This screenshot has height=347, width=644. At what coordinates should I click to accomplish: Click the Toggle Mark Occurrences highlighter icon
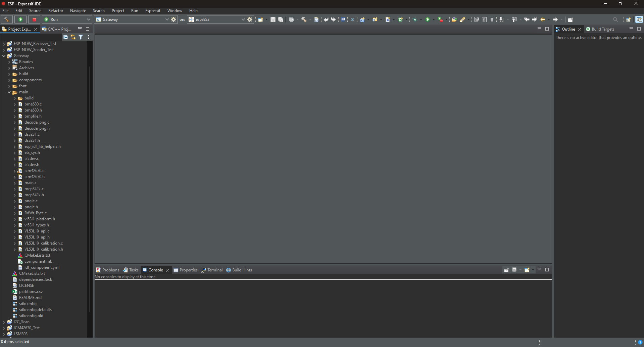[x=462, y=19]
